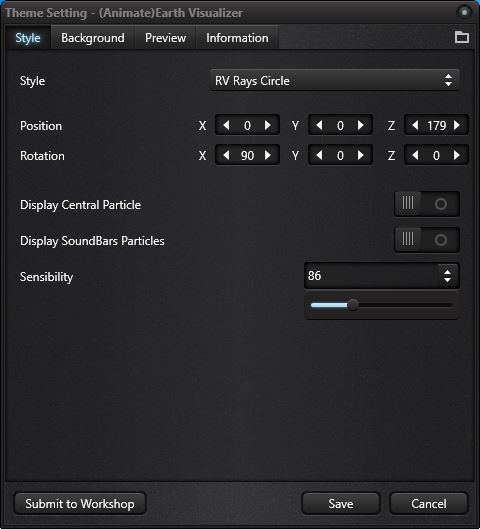Increase Rotation X with right arrow
The height and width of the screenshot is (529, 480).
coord(268,155)
